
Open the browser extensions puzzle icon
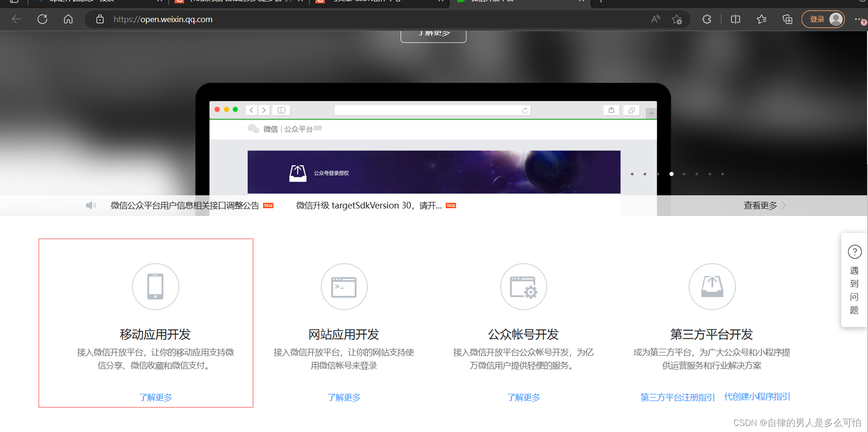tap(707, 19)
